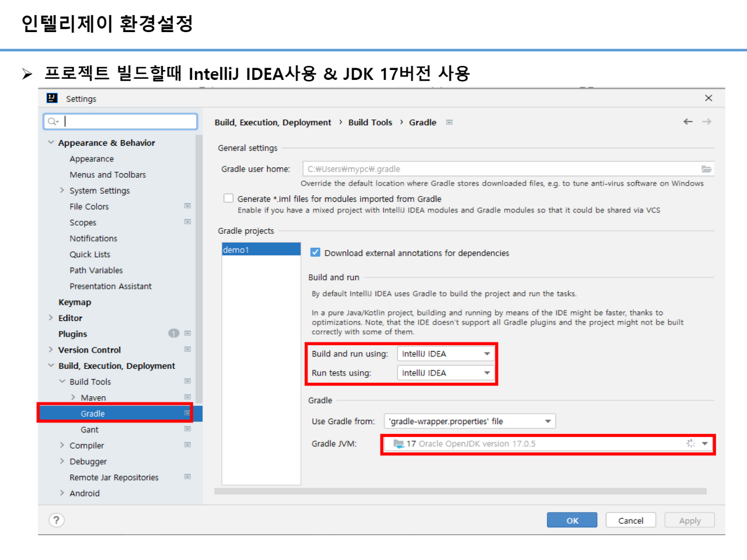Expand the Debugger node
This screenshot has width=747, height=560.
(x=62, y=461)
